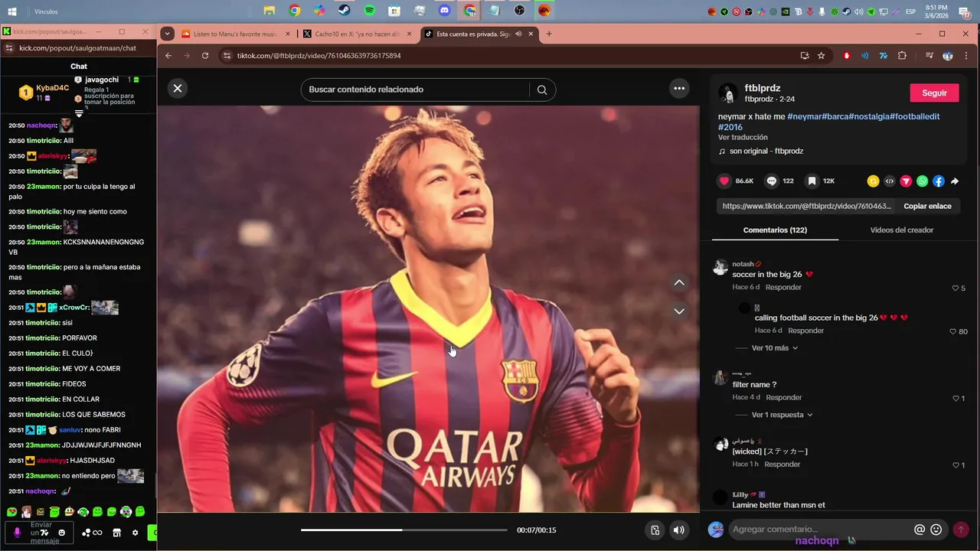Click Copiar enlace button
This screenshot has height=551, width=980.
coord(927,206)
